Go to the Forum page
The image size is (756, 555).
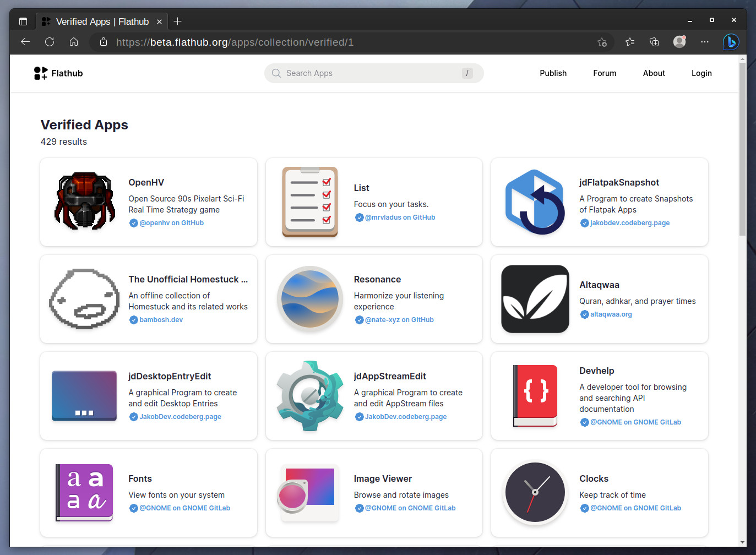pos(605,73)
